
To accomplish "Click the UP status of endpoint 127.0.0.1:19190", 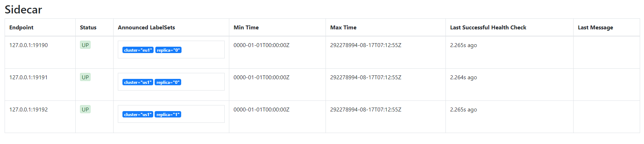I will pyautogui.click(x=85, y=45).
